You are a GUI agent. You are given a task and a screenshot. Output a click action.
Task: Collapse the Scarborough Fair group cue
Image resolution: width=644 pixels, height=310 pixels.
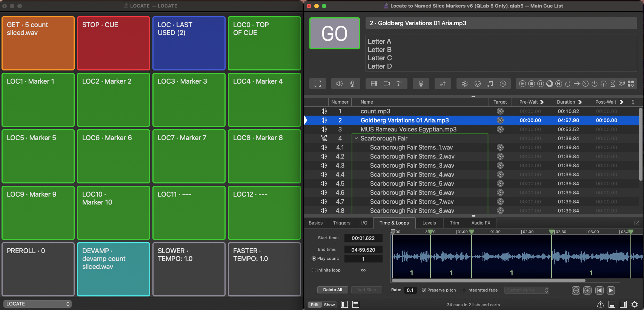(356, 138)
